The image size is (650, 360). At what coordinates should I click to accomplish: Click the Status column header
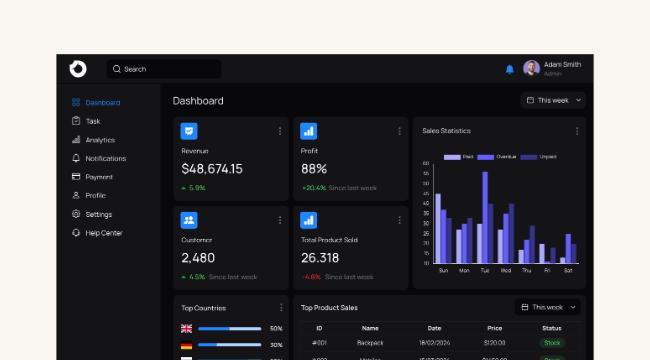(x=552, y=328)
